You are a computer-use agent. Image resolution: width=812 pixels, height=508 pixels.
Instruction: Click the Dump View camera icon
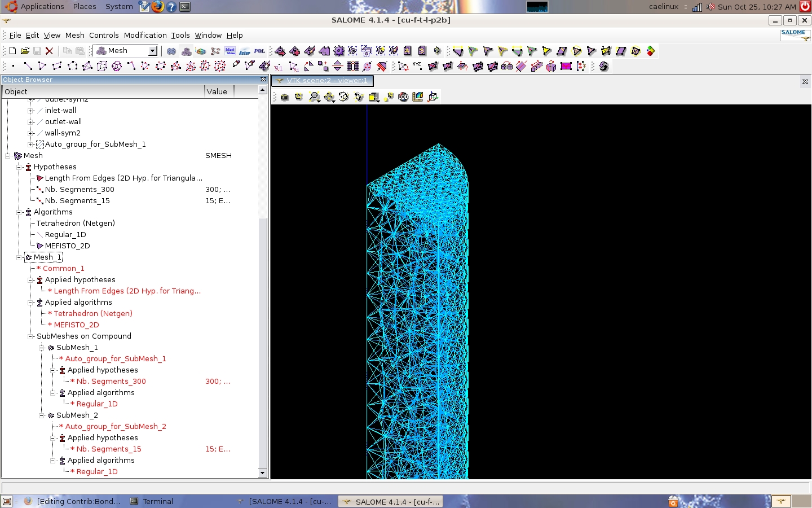pos(285,97)
